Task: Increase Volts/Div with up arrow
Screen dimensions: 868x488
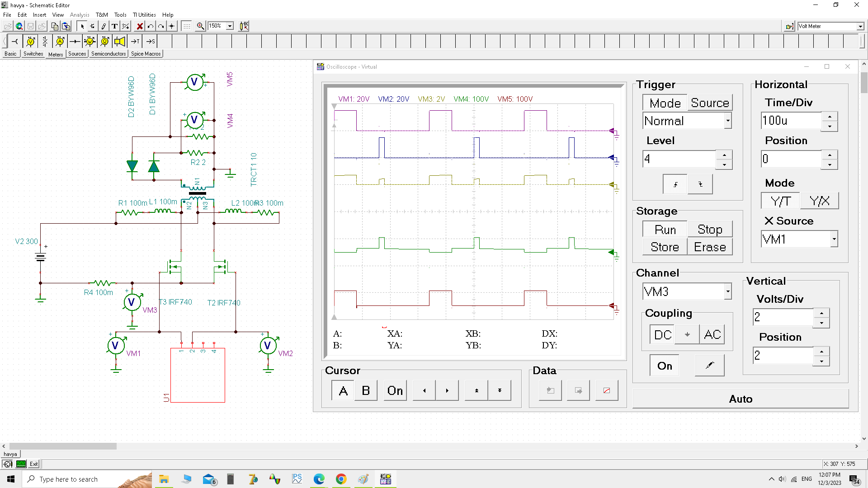Action: point(821,313)
